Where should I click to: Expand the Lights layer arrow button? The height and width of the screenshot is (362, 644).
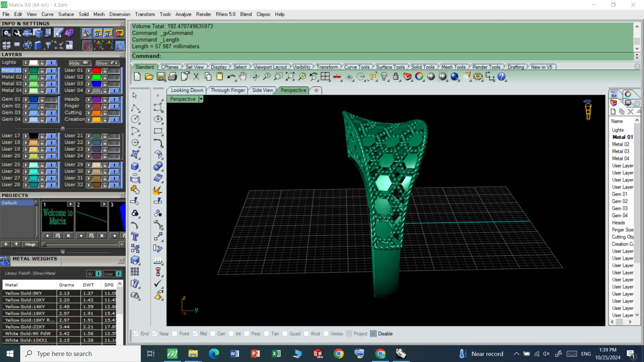tap(26, 63)
